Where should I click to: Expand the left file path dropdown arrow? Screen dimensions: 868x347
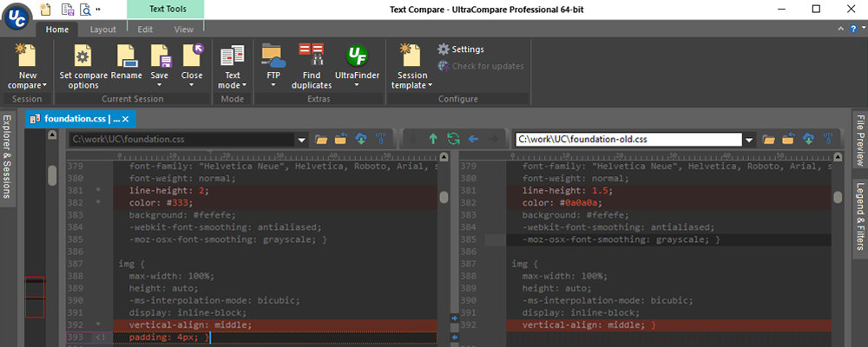point(301,139)
